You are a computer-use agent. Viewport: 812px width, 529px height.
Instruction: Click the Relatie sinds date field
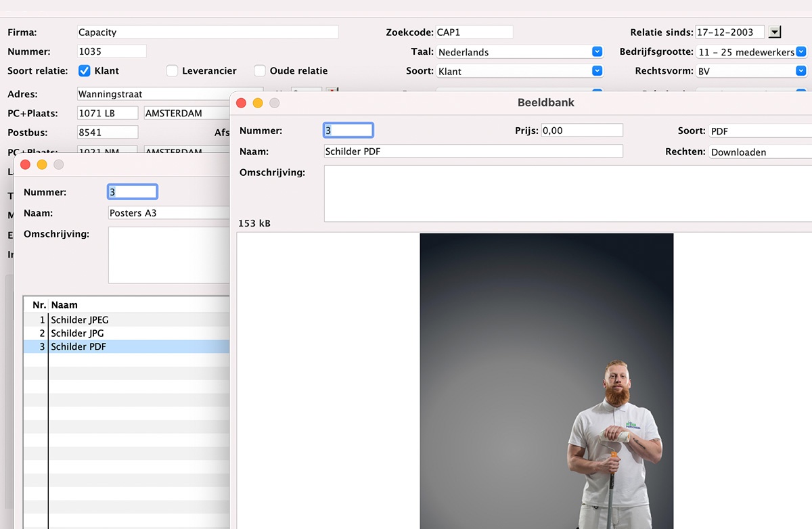[x=730, y=32]
